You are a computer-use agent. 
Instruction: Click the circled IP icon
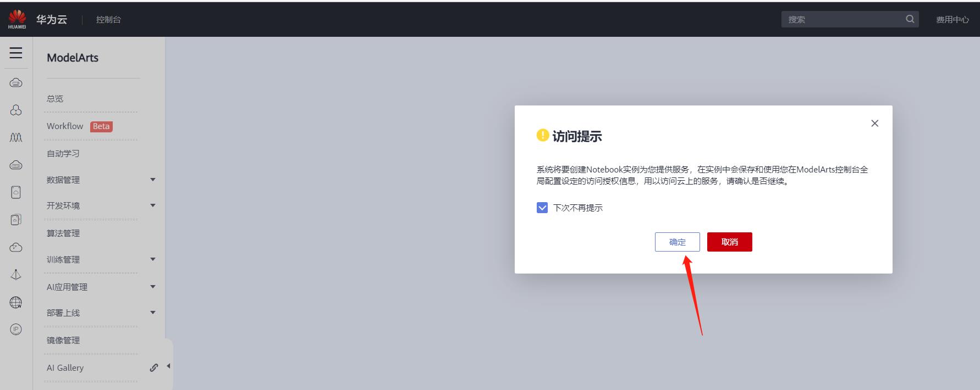click(x=16, y=330)
